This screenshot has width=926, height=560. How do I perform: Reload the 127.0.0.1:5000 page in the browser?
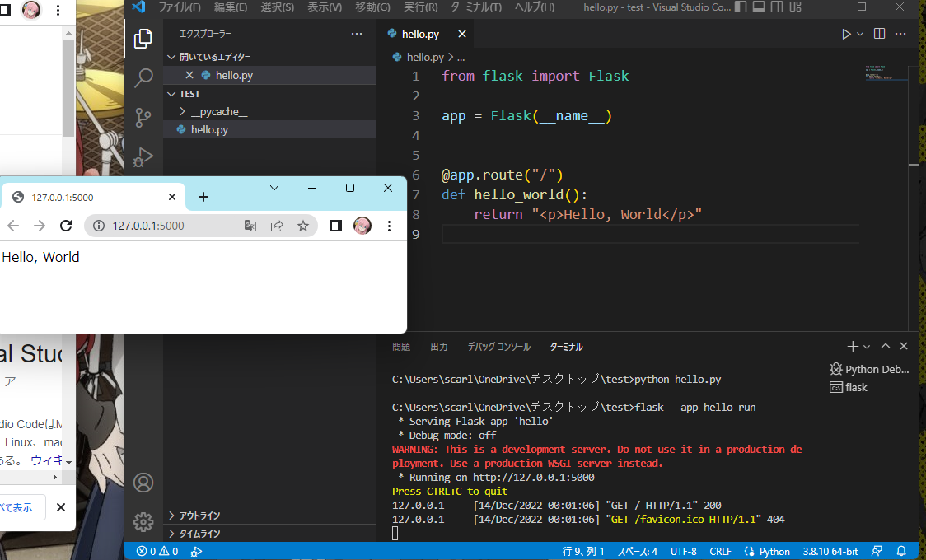66,225
